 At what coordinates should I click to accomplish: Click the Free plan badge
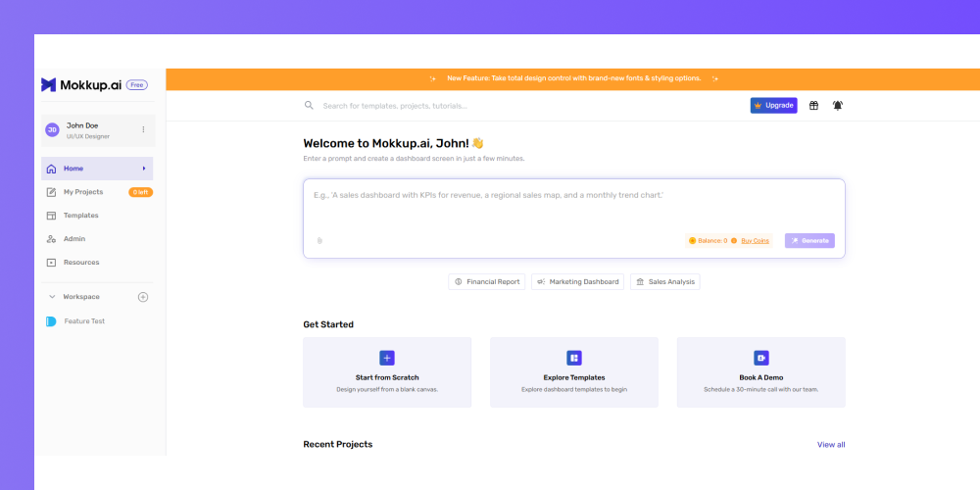(137, 85)
